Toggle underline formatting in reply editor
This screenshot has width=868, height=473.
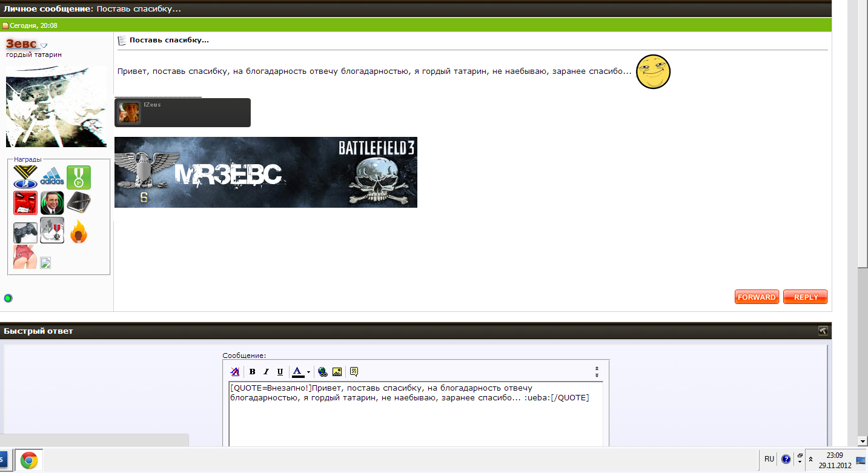[x=280, y=372]
